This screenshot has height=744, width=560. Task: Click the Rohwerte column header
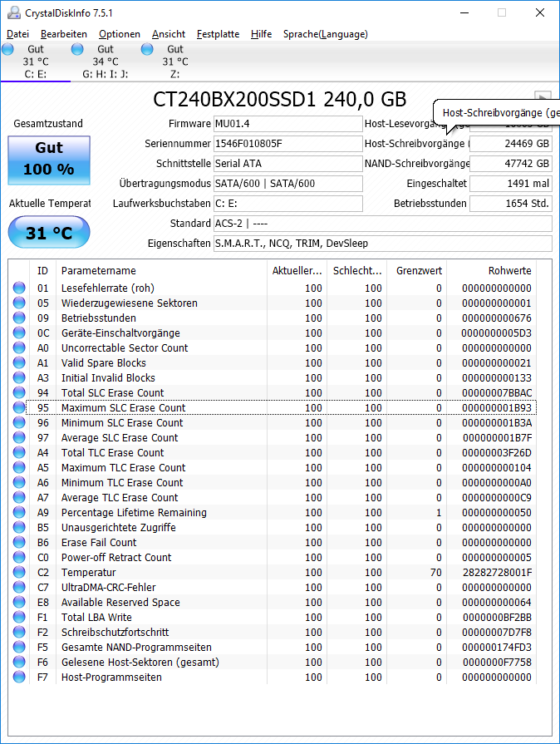pos(491,270)
